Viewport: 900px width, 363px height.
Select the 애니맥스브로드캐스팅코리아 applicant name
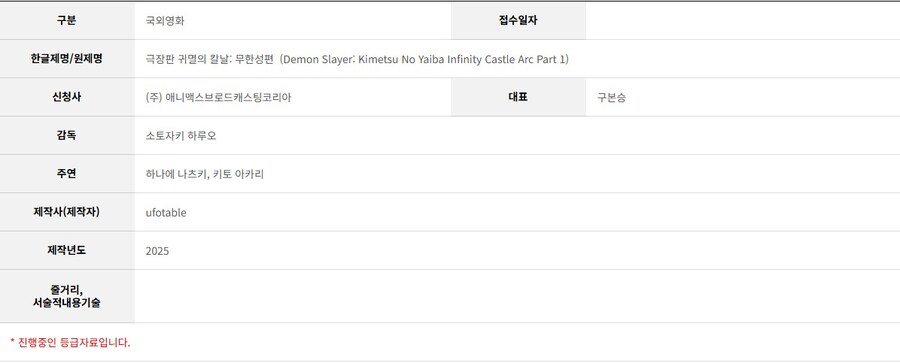pyautogui.click(x=219, y=98)
